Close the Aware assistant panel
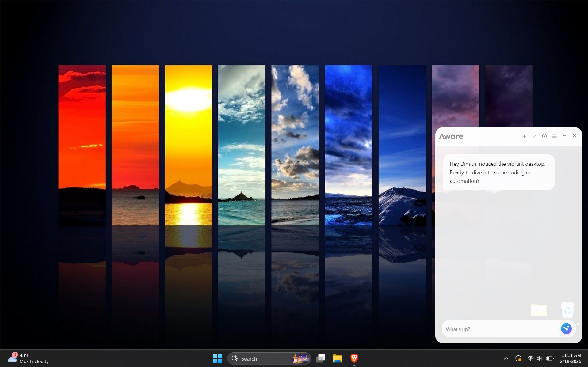The height and width of the screenshot is (367, 588). pos(574,136)
